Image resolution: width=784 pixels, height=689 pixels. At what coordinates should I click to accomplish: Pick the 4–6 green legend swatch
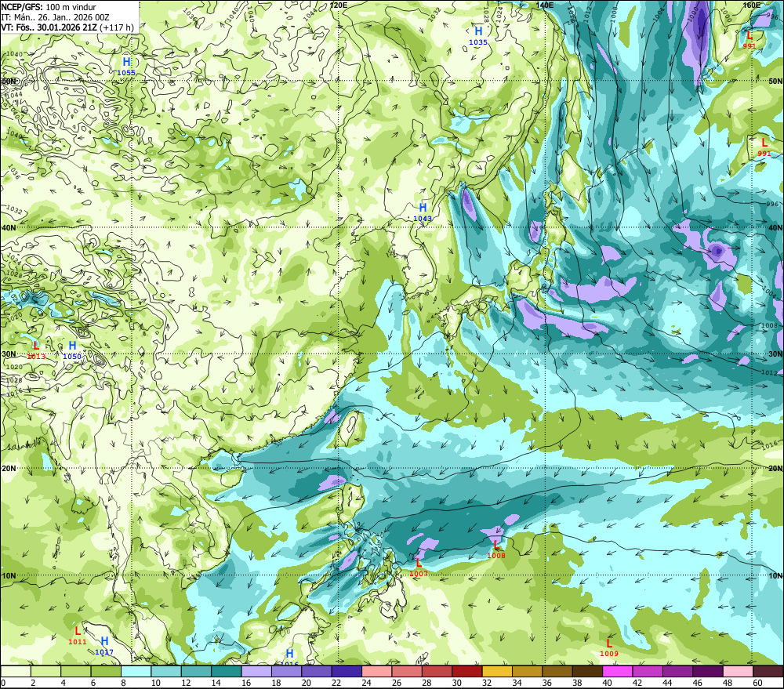click(75, 671)
